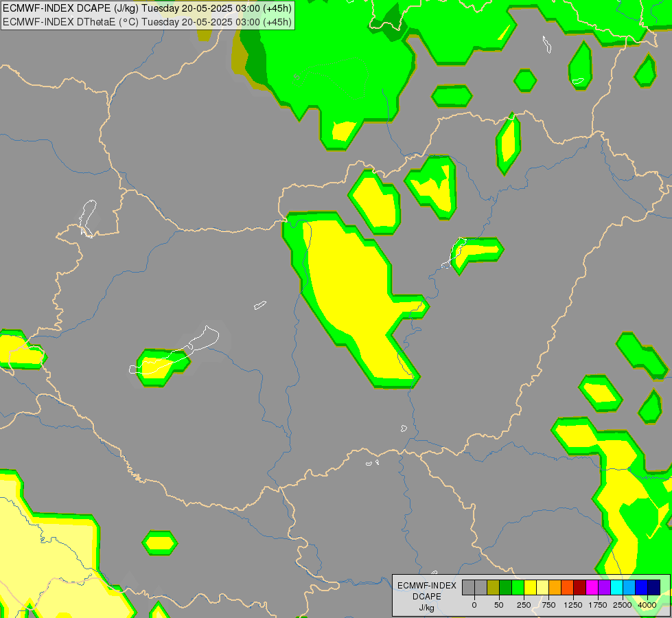672x618 pixels.
Task: Select the purple legend swatch after 1750
Action: pyautogui.click(x=605, y=587)
